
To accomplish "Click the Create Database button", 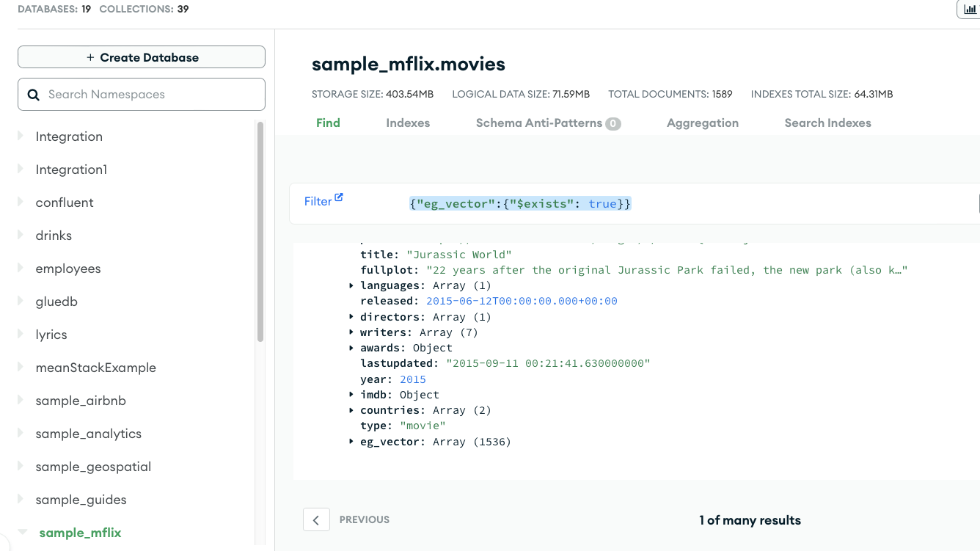I will click(142, 57).
